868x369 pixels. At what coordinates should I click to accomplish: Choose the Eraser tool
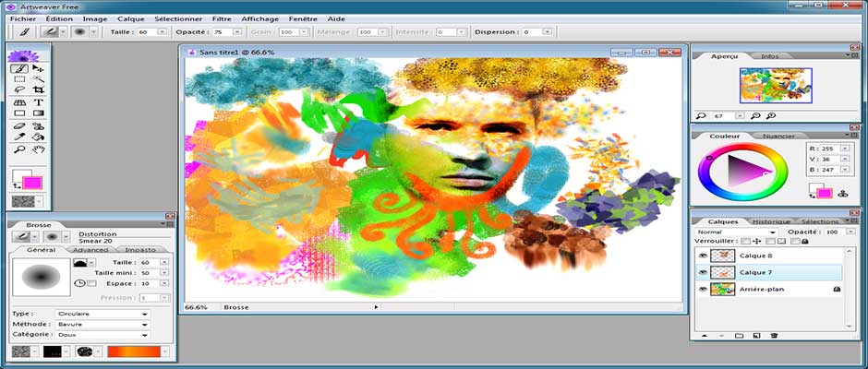pyautogui.click(x=20, y=126)
